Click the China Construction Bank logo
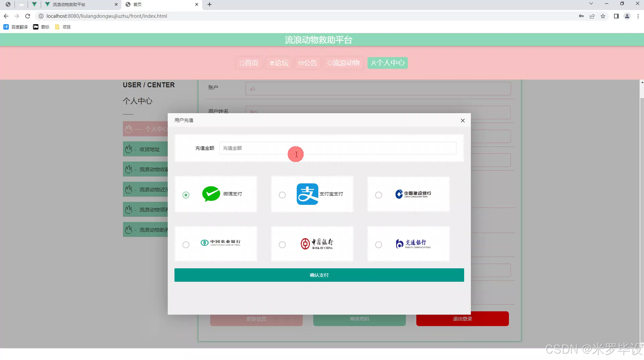This screenshot has height=360, width=644. [x=413, y=194]
